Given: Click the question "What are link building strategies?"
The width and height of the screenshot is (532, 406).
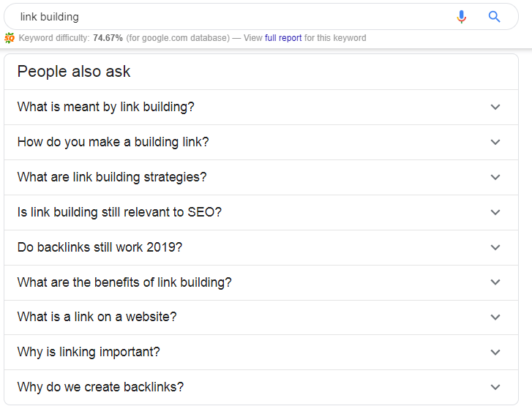Looking at the screenshot, I should [x=112, y=177].
